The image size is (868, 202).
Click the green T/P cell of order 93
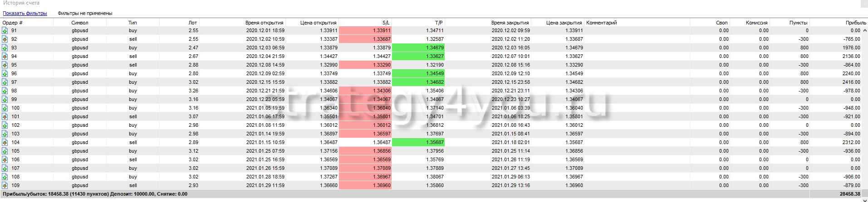pyautogui.click(x=418, y=48)
